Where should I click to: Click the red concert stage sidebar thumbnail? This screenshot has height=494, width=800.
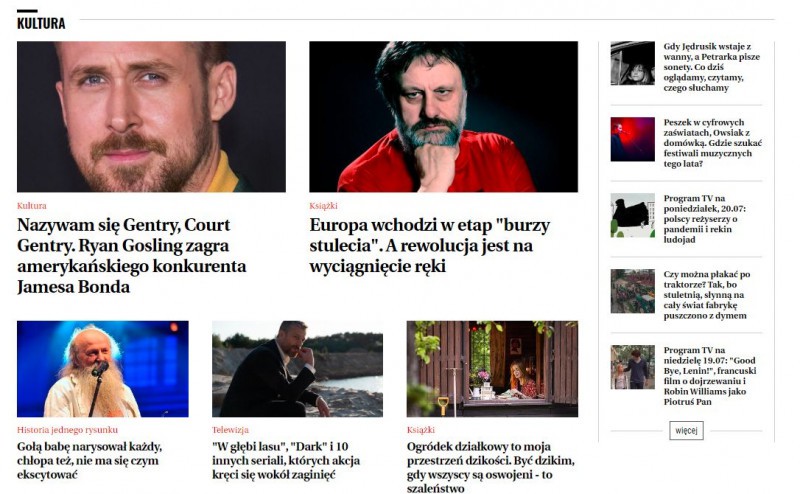633,139
